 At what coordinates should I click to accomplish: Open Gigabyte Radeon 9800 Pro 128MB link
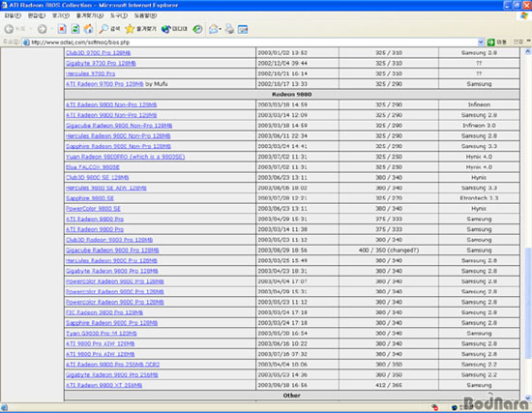click(112, 271)
